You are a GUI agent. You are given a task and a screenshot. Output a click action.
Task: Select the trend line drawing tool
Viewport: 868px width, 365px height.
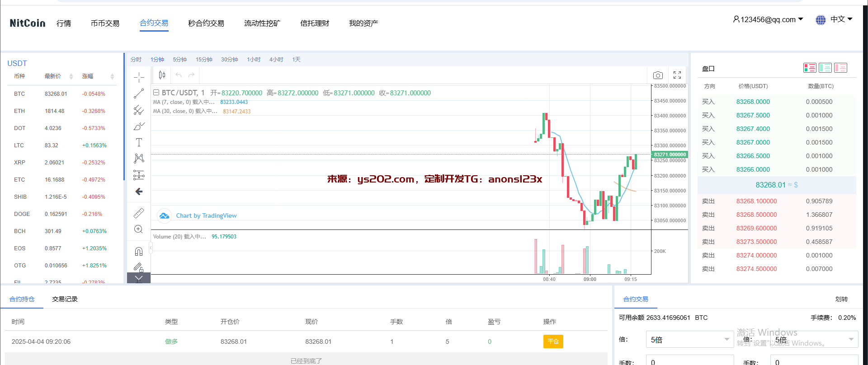point(139,94)
